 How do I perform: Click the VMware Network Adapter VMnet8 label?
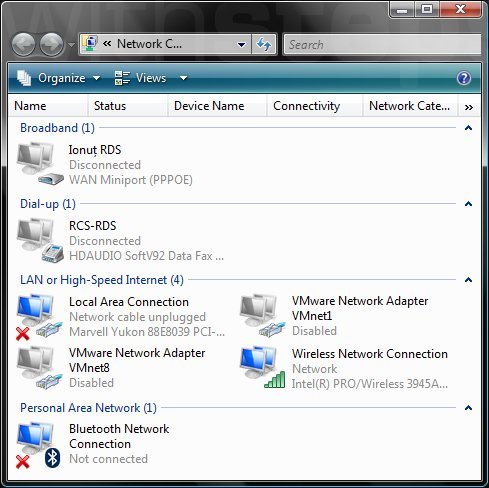pyautogui.click(x=137, y=360)
